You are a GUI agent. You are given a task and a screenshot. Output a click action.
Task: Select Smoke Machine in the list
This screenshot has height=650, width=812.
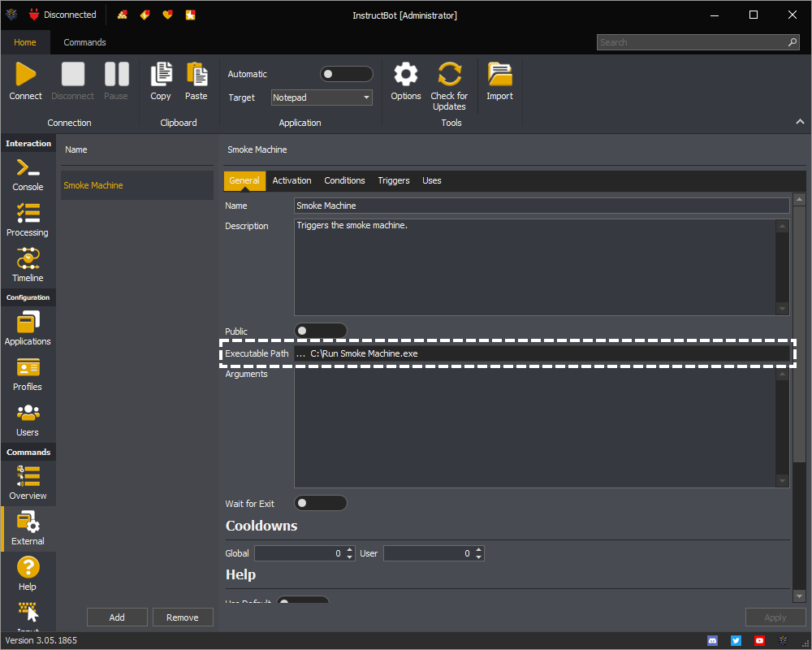[x=137, y=185]
